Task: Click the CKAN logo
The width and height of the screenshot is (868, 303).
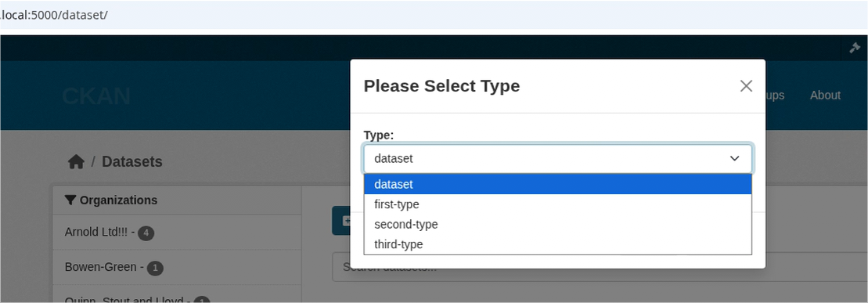Action: 96,96
